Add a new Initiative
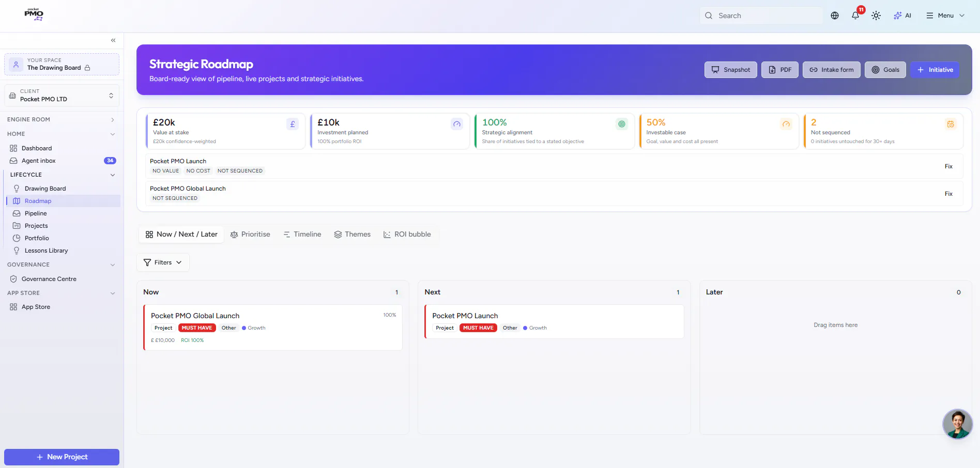The height and width of the screenshot is (468, 980). click(x=935, y=70)
